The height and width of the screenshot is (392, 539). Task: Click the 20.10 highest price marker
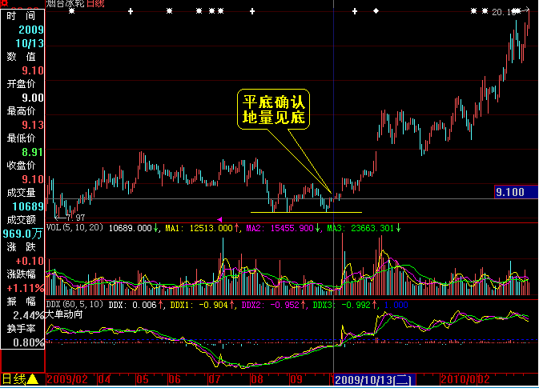(504, 12)
